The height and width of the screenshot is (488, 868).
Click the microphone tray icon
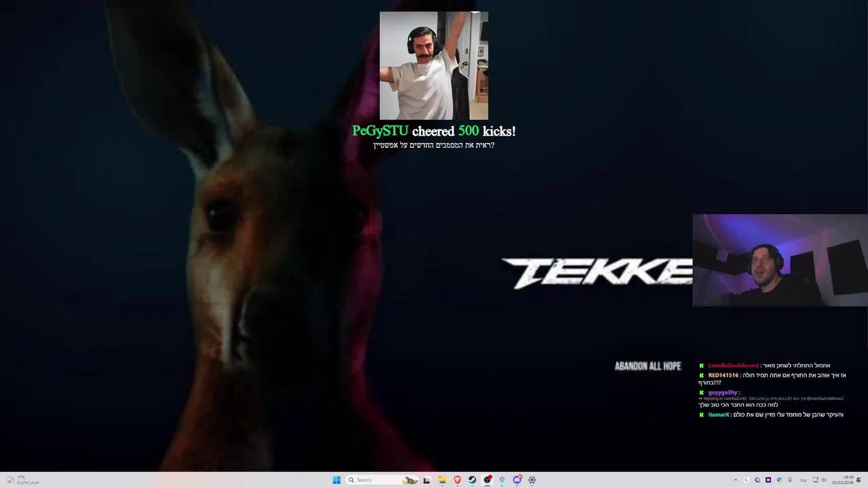tap(790, 480)
